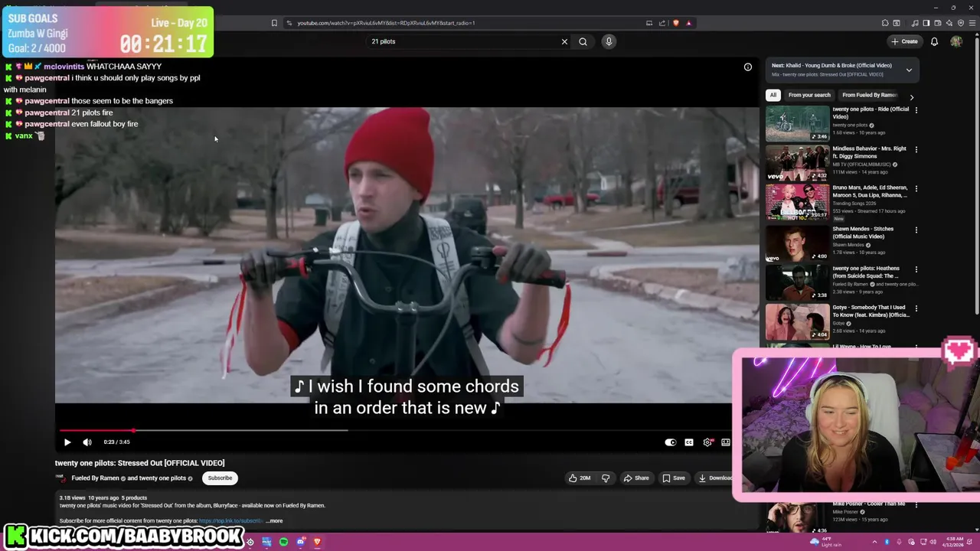980x551 pixels.
Task: Open the Brave Shields lion icon
Action: pos(675,23)
